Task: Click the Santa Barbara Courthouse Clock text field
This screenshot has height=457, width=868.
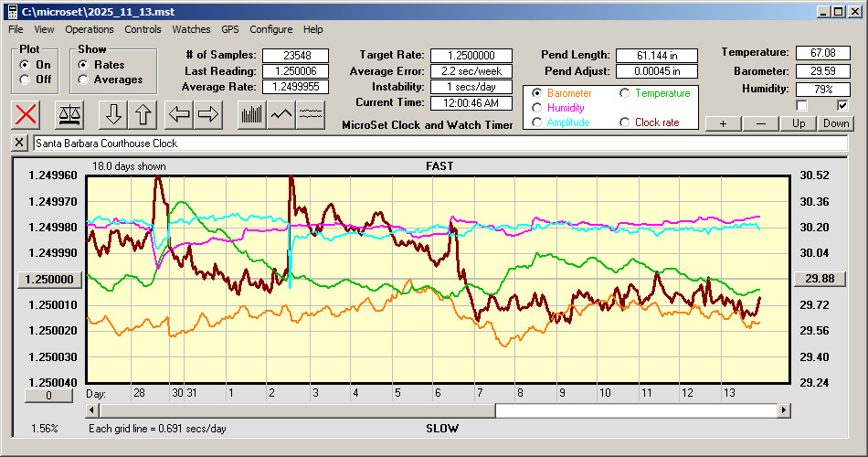Action: pyautogui.click(x=439, y=143)
